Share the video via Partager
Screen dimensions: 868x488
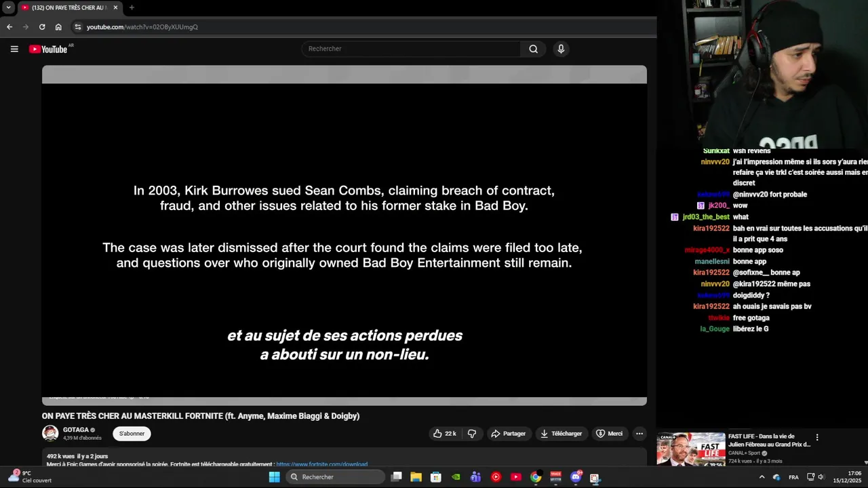509,434
